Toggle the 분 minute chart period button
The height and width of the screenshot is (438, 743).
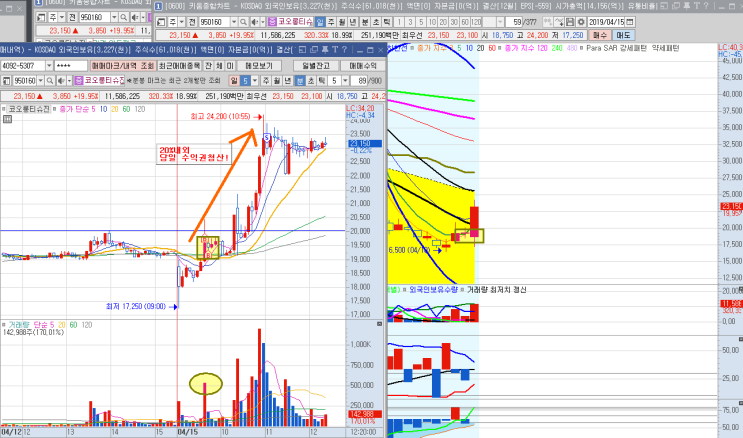click(x=300, y=81)
